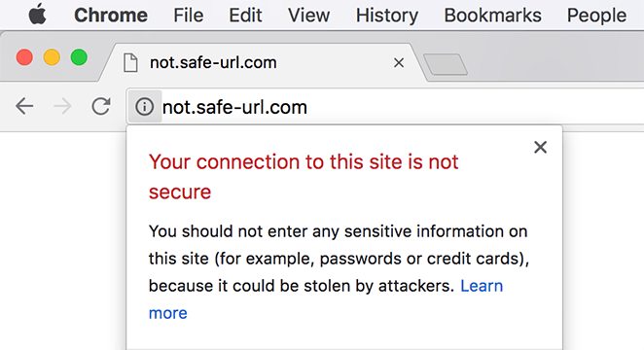
Task: Click the yellow minimize window button
Action: 52,57
